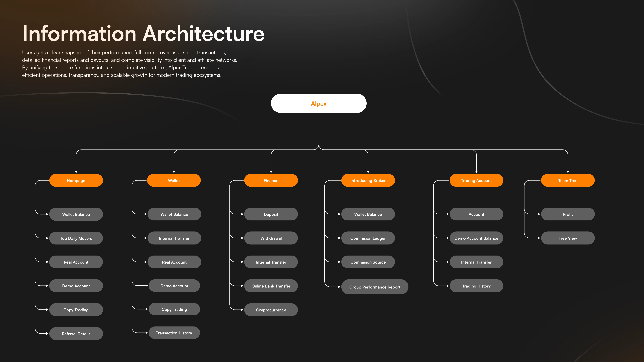Viewport: 644px width, 362px height.
Task: Select the Deposit node under Finance
Action: point(271,214)
